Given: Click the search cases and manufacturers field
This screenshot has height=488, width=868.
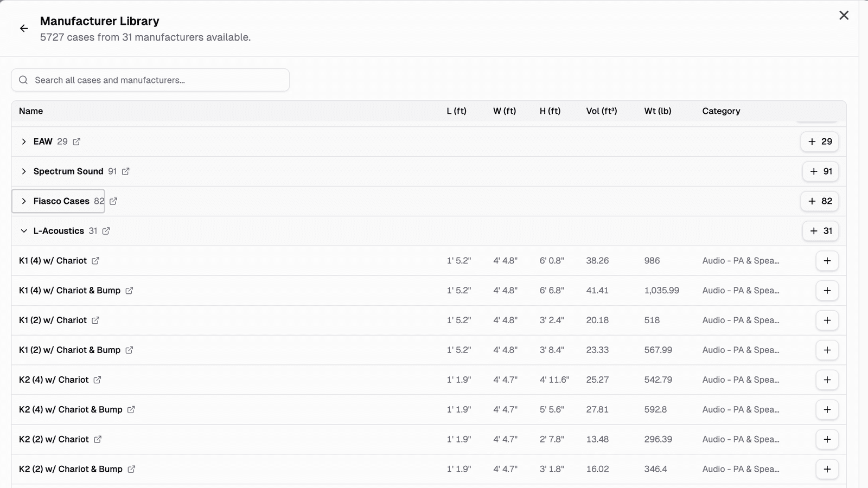Looking at the screenshot, I should click(150, 80).
